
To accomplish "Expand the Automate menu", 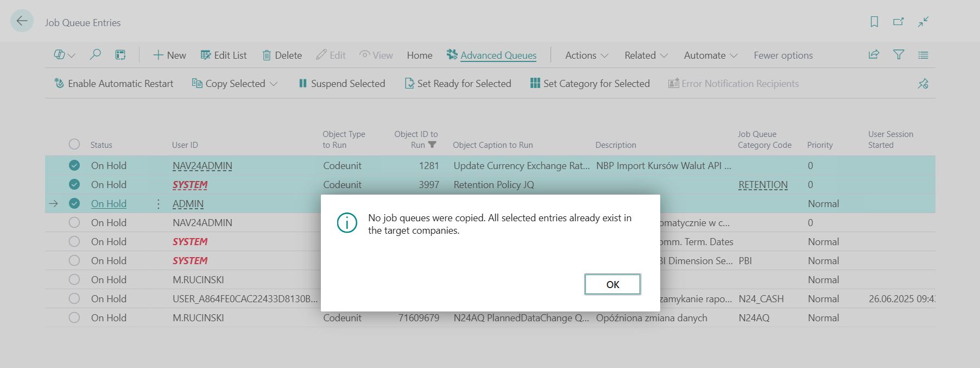I will click(711, 55).
